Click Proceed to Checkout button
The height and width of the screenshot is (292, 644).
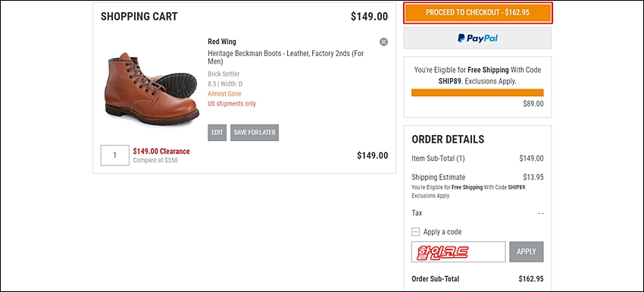coord(477,12)
